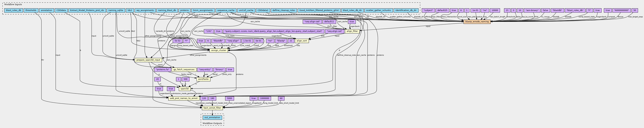Image resolution: width=644 pixels, height=128 pixels.
Task: Click the sparclbl step node
Action: (x=185, y=89)
